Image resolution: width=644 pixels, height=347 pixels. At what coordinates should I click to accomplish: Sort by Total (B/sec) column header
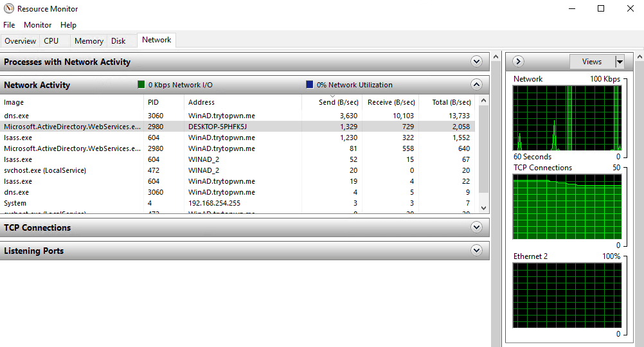pos(447,102)
